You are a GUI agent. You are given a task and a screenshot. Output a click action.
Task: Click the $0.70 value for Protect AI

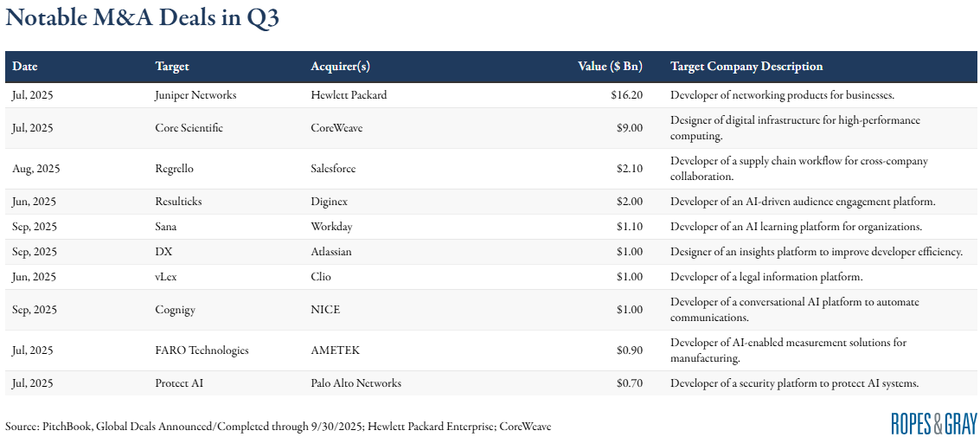629,383
